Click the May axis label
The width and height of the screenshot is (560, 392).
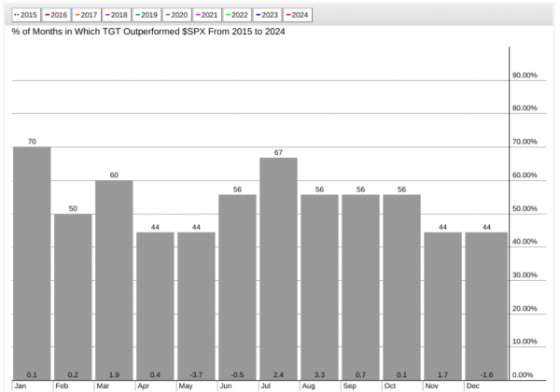[186, 385]
